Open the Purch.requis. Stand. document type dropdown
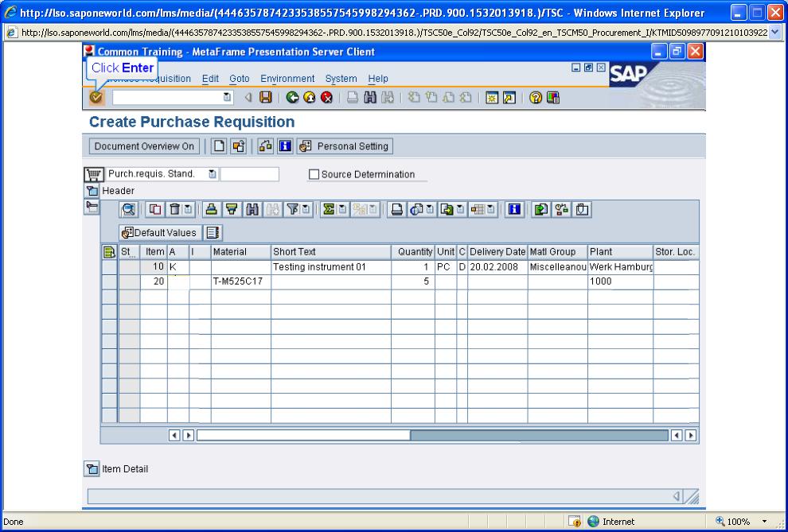This screenshot has height=532, width=788. pos(213,174)
